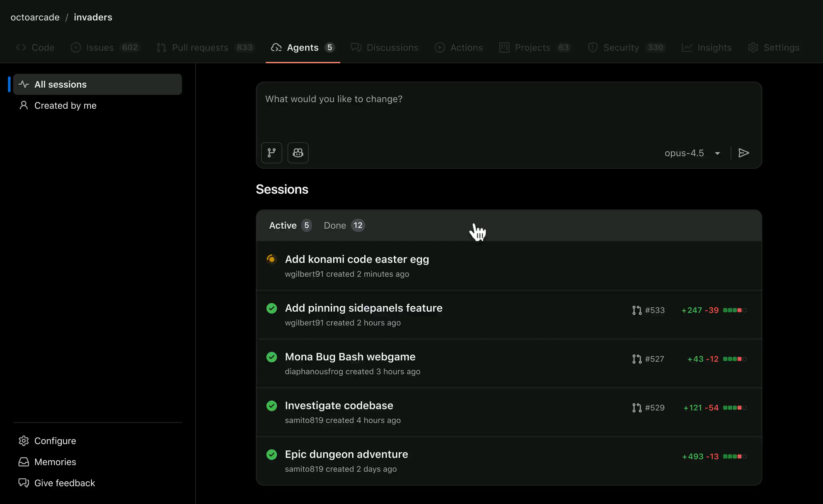Click the in-progress status icon for konami session
Viewport: 823px width, 504px height.
pyautogui.click(x=272, y=259)
